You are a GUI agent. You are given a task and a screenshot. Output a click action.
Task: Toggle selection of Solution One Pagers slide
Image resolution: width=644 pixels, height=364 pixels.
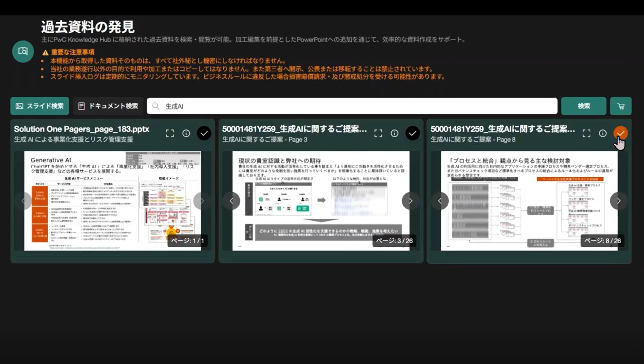tap(204, 133)
